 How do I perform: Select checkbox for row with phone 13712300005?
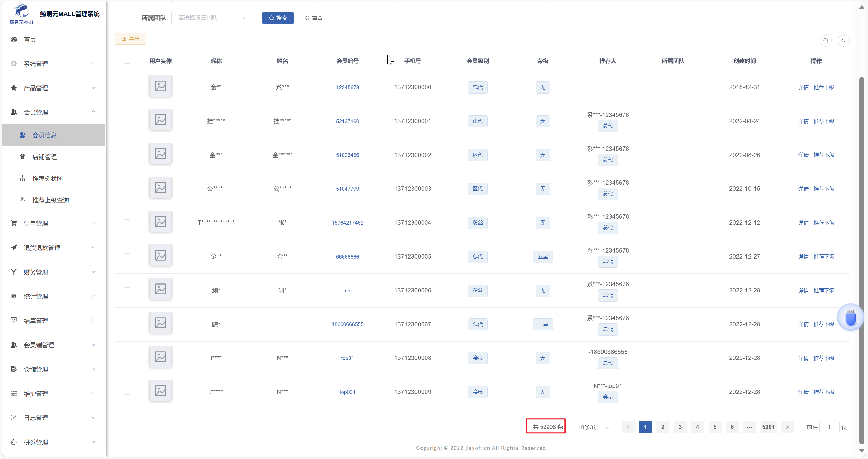coord(127,256)
